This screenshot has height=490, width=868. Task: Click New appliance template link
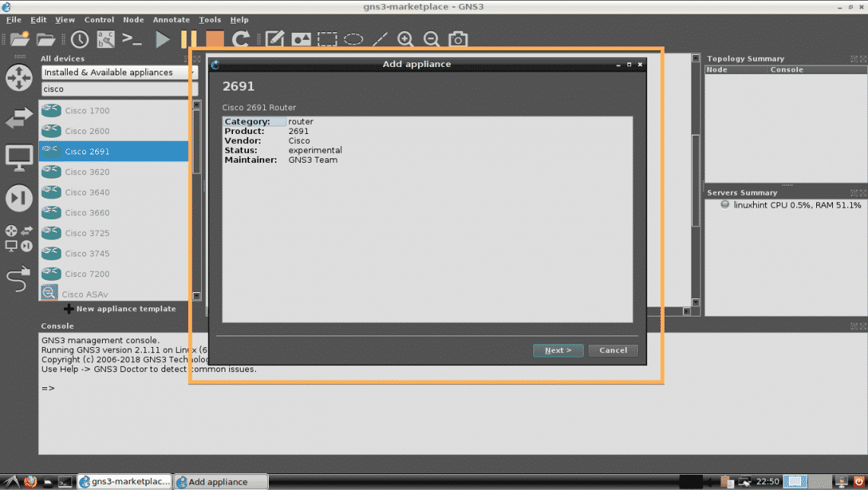click(x=120, y=309)
